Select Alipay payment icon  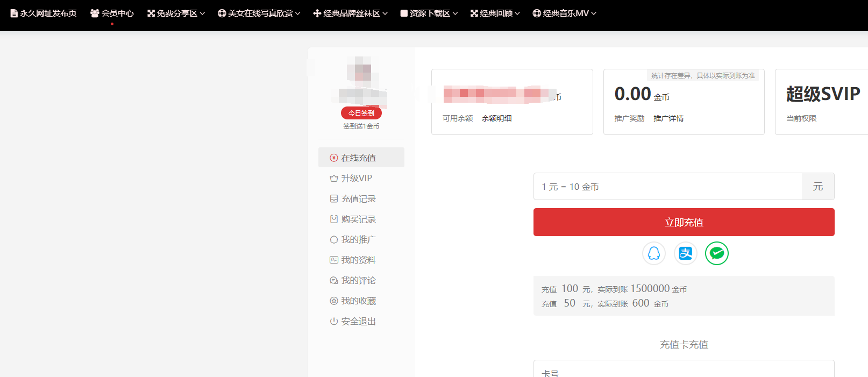(686, 253)
